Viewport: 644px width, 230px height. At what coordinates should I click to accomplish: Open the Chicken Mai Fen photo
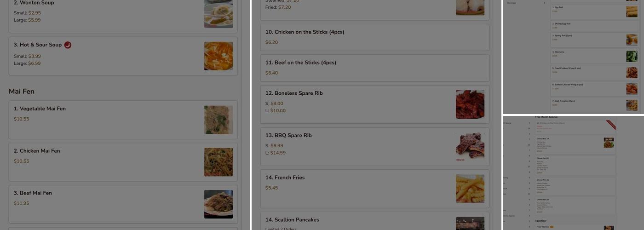pos(218,162)
